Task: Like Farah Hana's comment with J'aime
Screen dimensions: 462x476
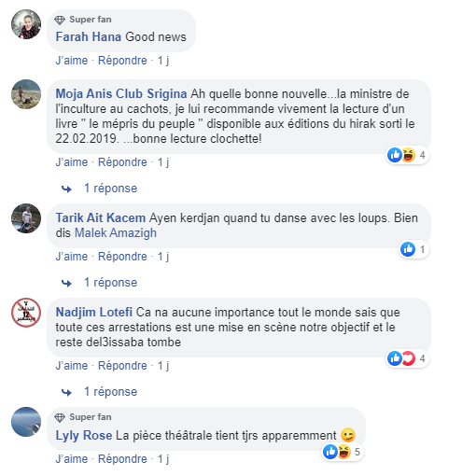Action: click(72, 61)
